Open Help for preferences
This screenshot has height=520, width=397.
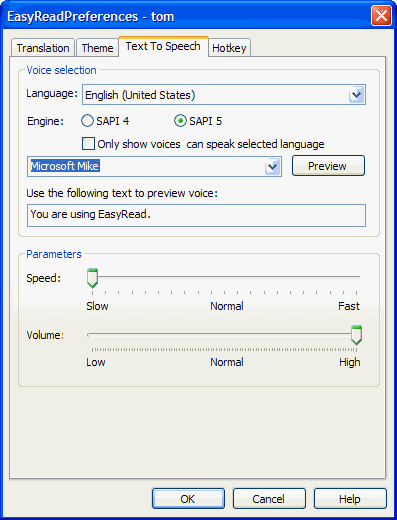pyautogui.click(x=350, y=499)
